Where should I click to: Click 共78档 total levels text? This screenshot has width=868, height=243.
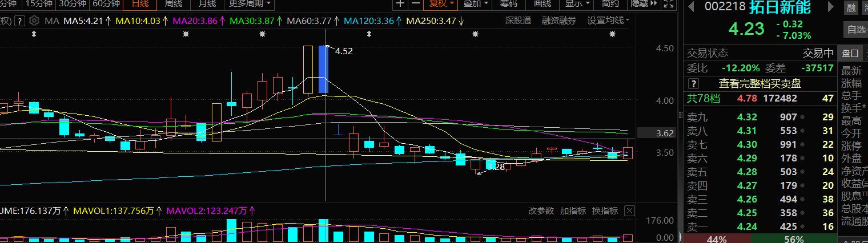(x=703, y=99)
